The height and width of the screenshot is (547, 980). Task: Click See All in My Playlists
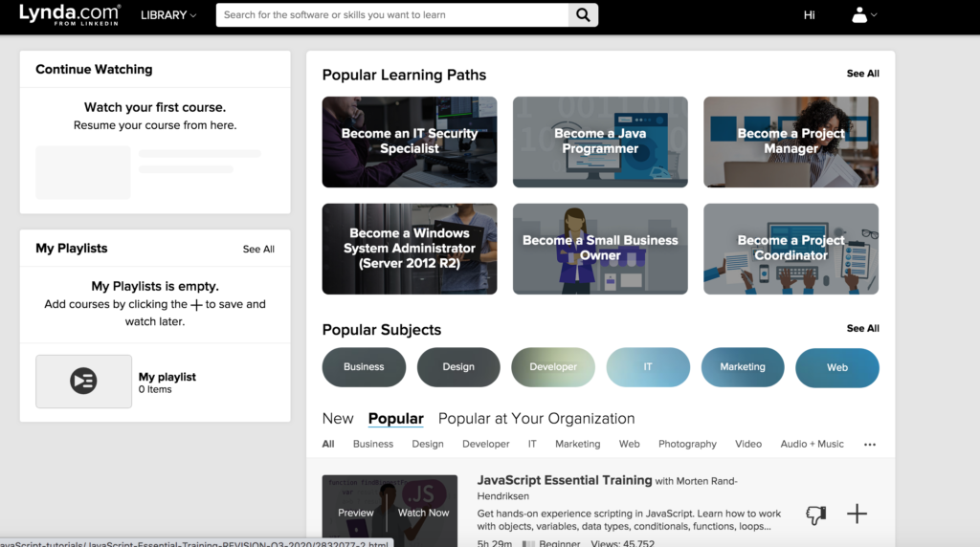[x=258, y=249]
